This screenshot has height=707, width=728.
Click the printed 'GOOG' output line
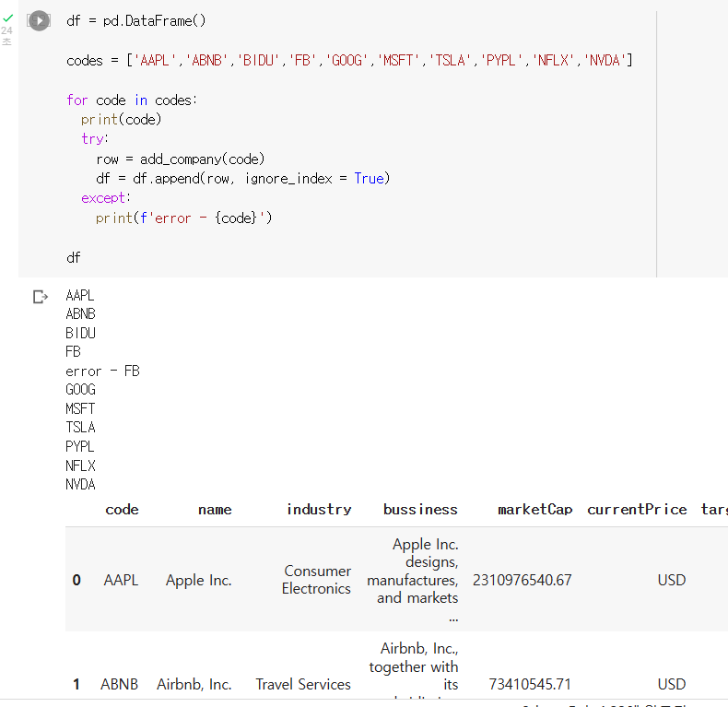pyautogui.click(x=80, y=390)
